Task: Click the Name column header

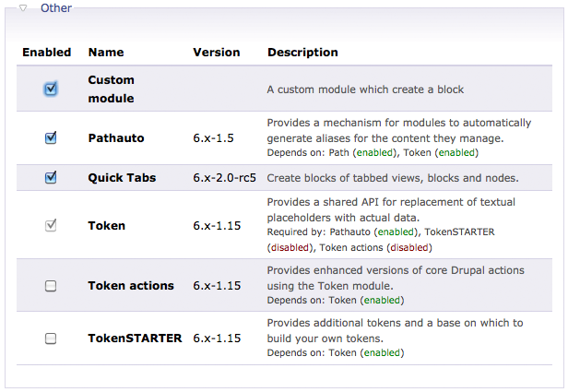Action: point(105,53)
